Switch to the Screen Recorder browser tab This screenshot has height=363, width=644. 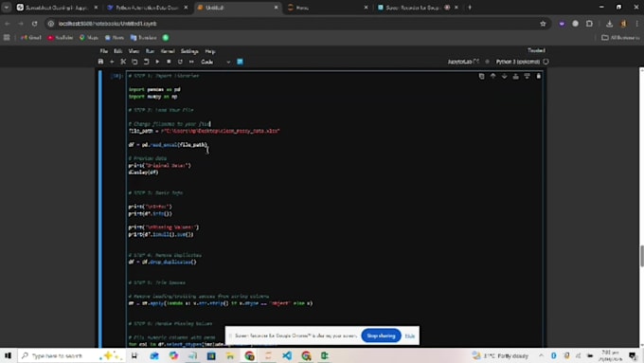coord(418,8)
